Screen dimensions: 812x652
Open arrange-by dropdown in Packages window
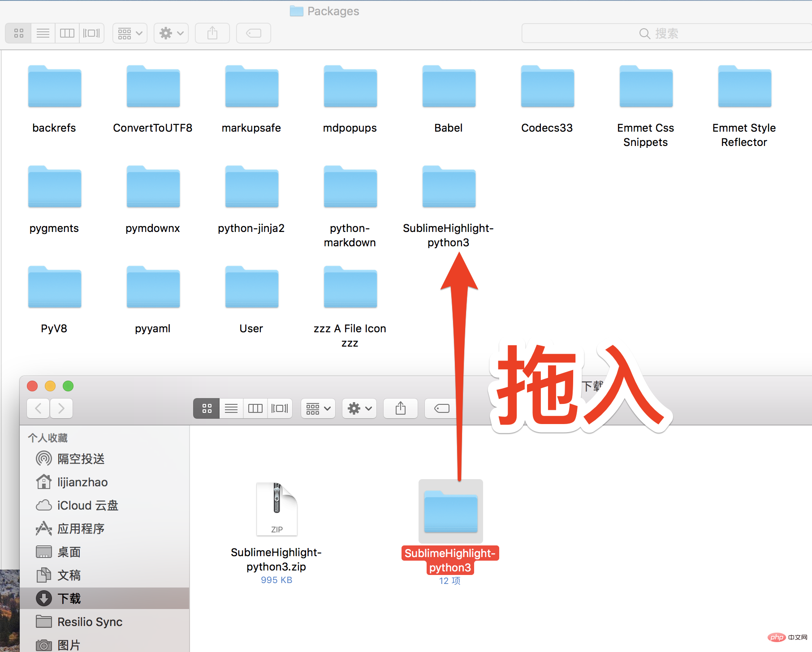(x=130, y=33)
